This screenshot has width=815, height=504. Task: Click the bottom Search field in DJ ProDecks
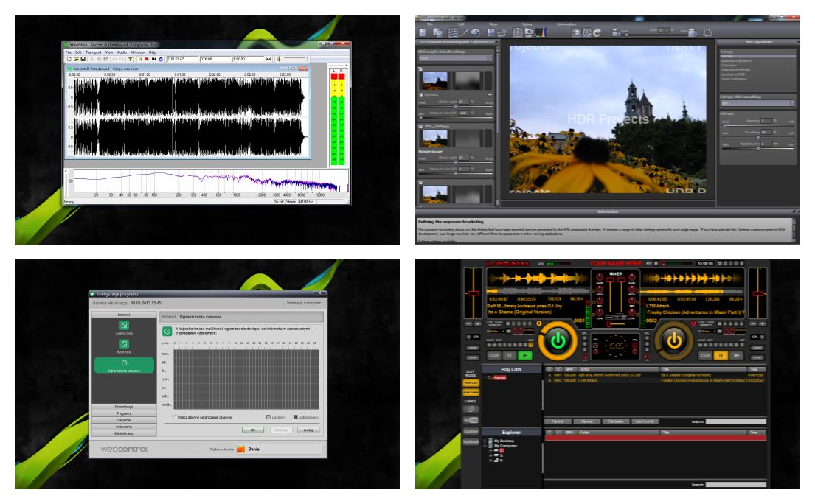pyautogui.click(x=735, y=484)
